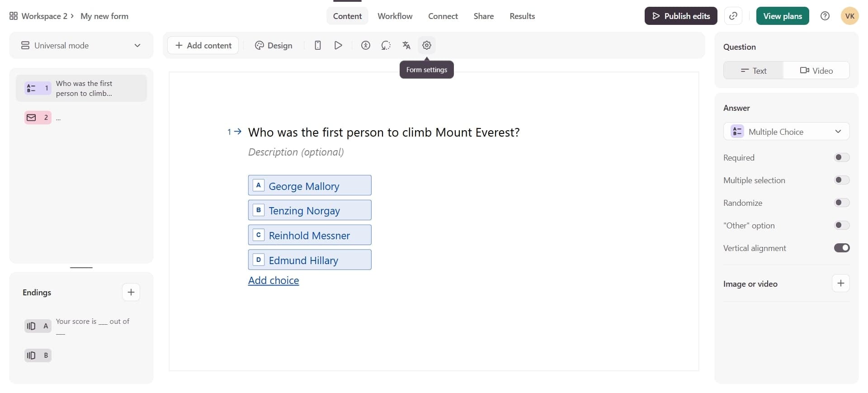Open mobile preview icon
Image resolution: width=868 pixels, height=393 pixels.
coord(318,45)
